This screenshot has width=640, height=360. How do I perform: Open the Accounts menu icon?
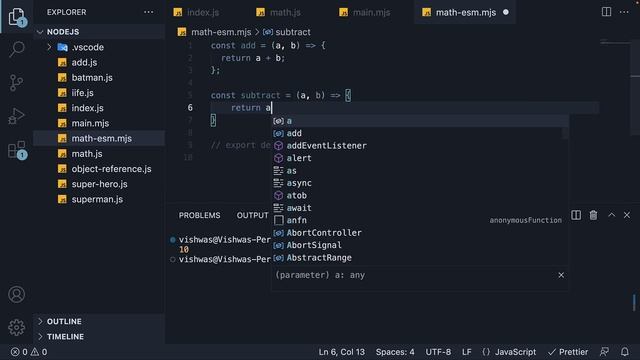[x=16, y=294]
